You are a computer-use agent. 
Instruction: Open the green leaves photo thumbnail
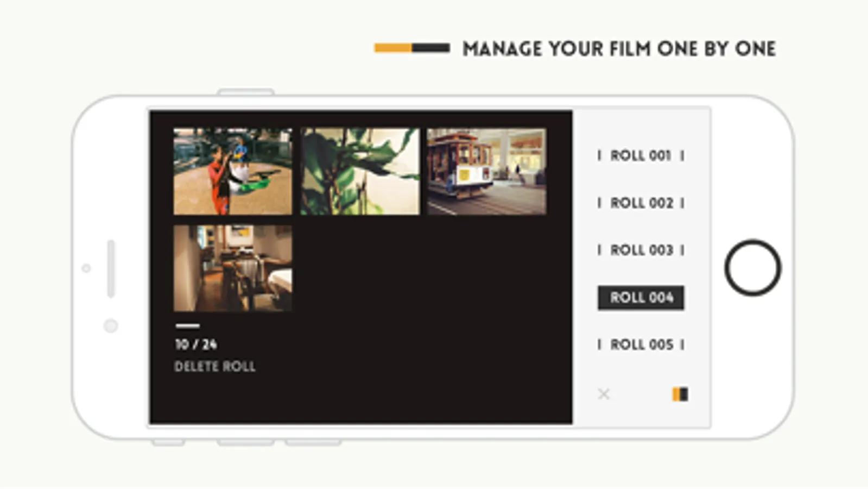coord(360,171)
